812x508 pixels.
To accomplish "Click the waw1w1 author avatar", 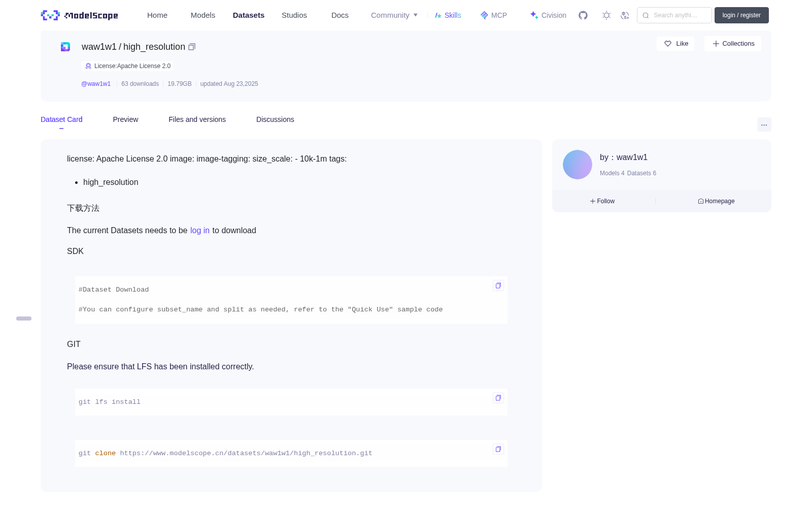I will coord(578,165).
